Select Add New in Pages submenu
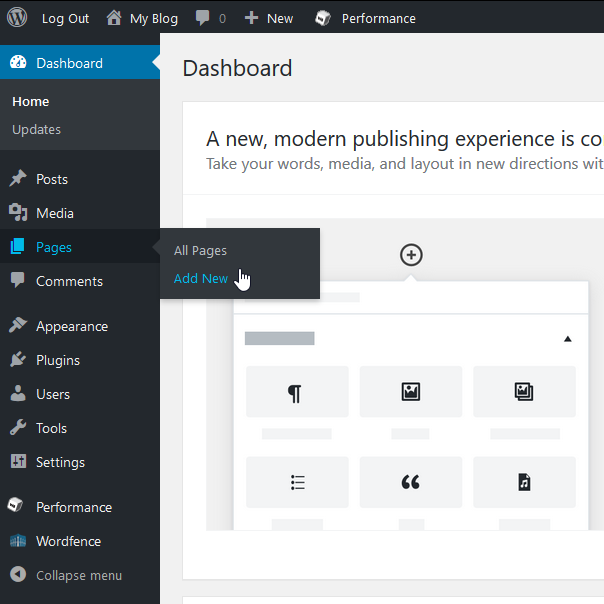604x604 pixels. pos(201,279)
